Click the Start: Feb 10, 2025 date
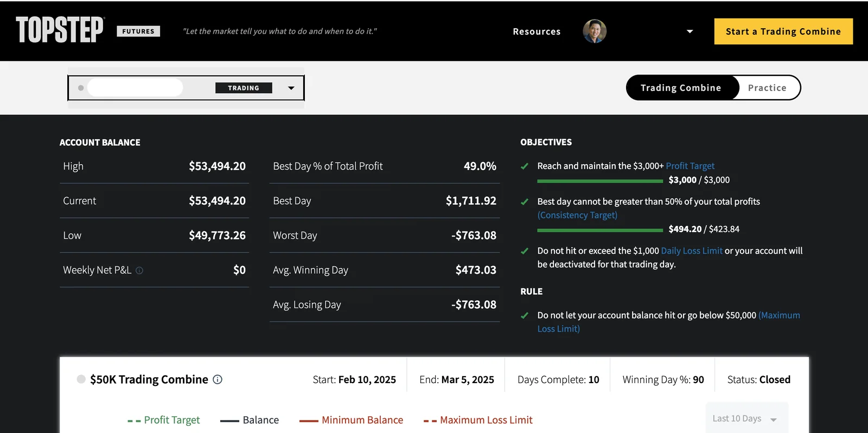This screenshot has width=868, height=433. [x=354, y=380]
